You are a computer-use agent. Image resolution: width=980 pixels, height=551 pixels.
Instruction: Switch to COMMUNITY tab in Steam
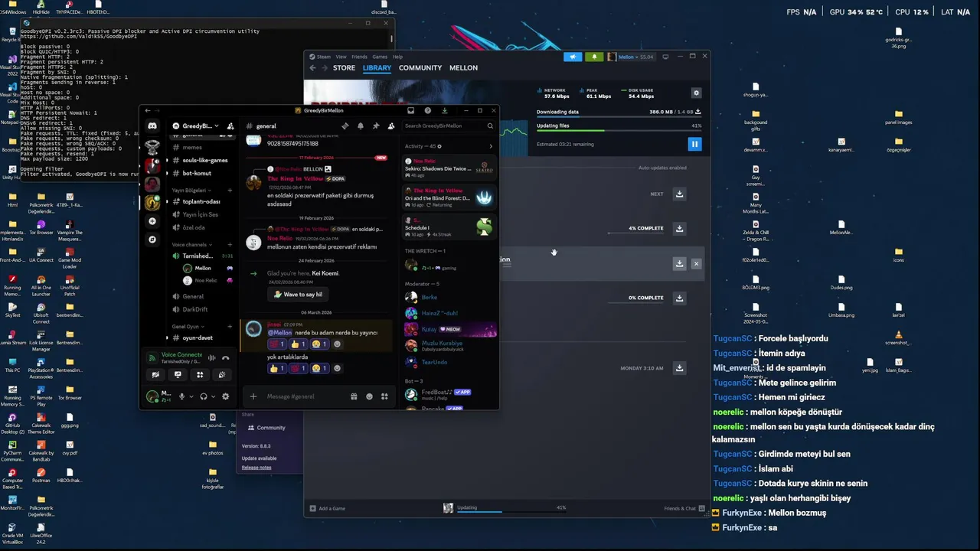point(420,68)
